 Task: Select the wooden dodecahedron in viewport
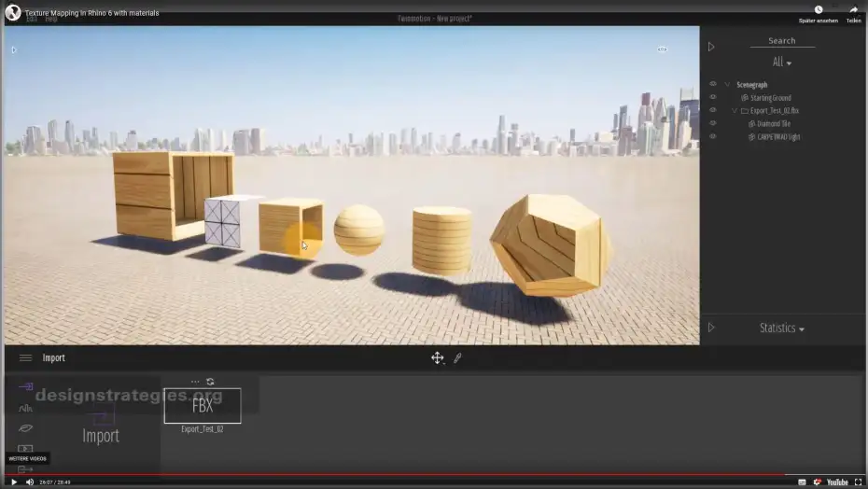[551, 244]
